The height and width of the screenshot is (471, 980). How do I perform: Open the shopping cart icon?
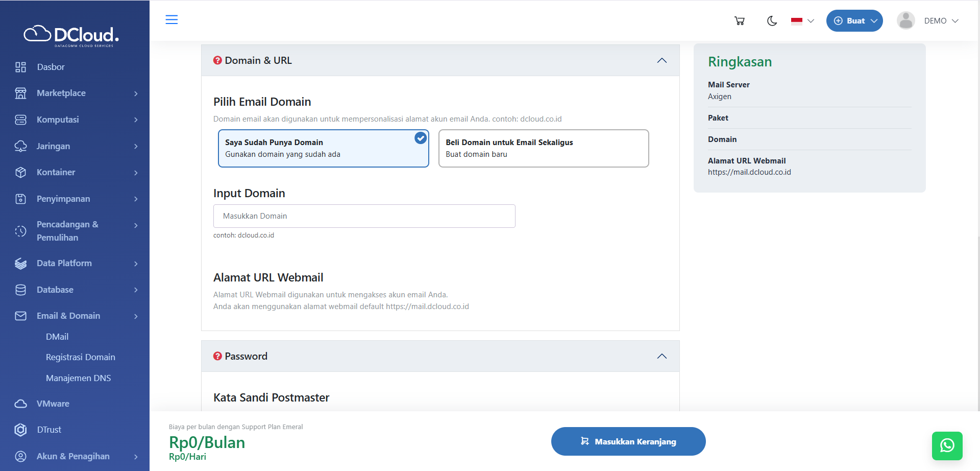tap(739, 21)
